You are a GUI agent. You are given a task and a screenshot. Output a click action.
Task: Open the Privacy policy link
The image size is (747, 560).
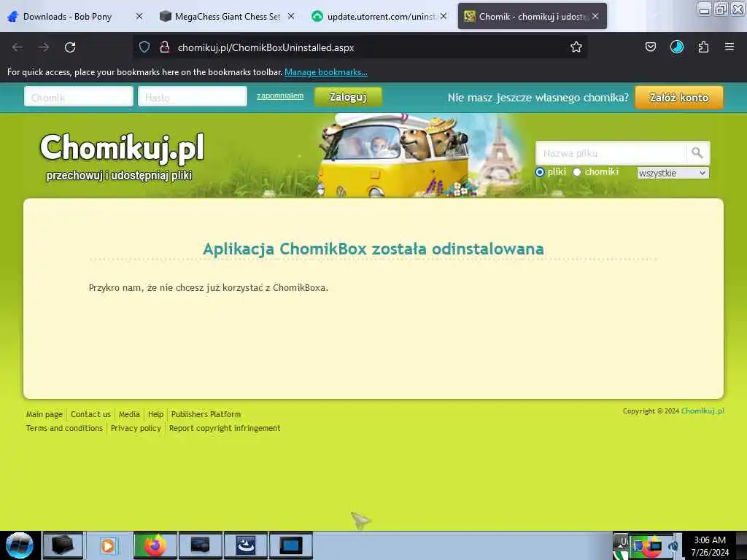point(136,428)
